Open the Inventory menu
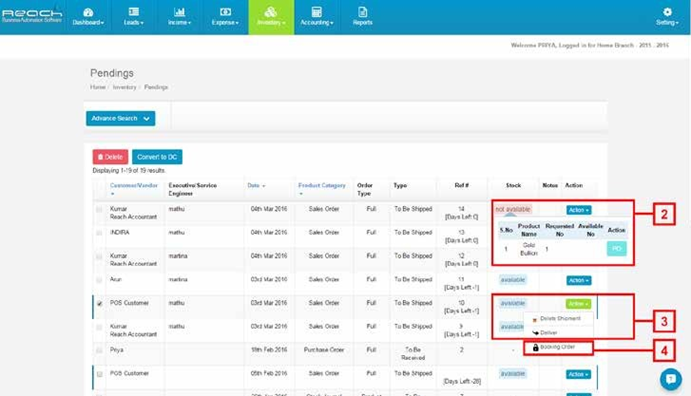Screen dimensions: 691x396 point(271,17)
